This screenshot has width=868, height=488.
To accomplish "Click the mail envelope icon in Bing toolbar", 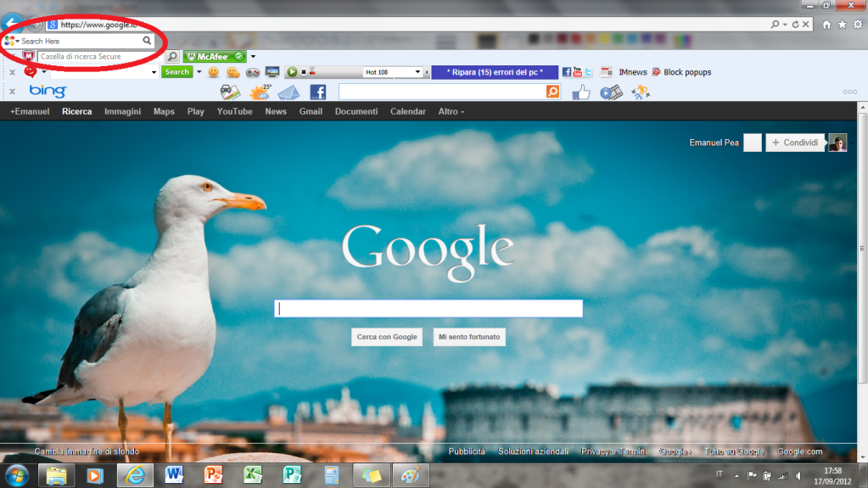I will pyautogui.click(x=288, y=92).
